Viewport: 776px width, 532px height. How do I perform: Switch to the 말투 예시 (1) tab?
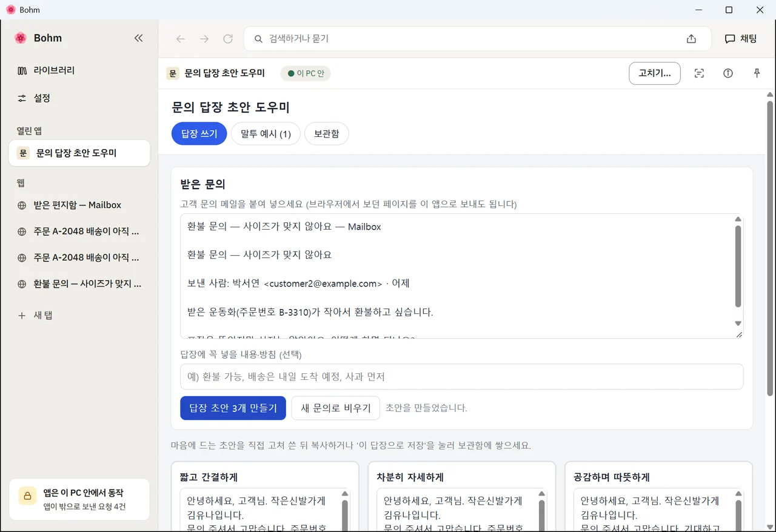tap(266, 134)
